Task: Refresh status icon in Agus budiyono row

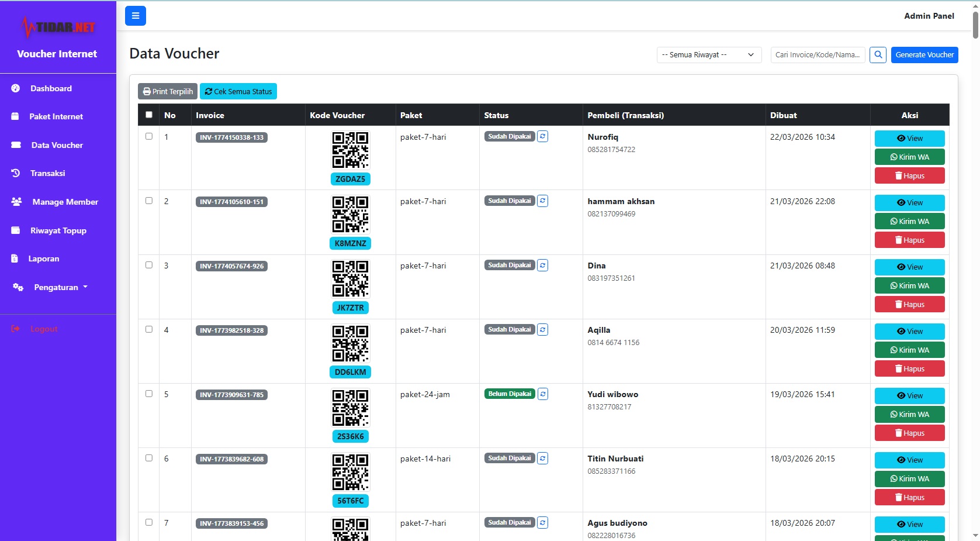Action: pyautogui.click(x=542, y=522)
